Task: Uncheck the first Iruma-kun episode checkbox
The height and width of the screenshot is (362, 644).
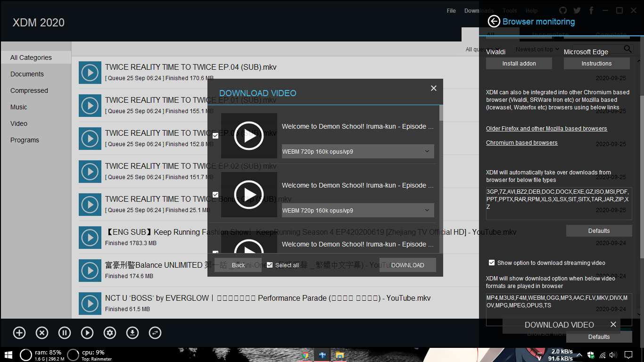Action: tap(215, 135)
